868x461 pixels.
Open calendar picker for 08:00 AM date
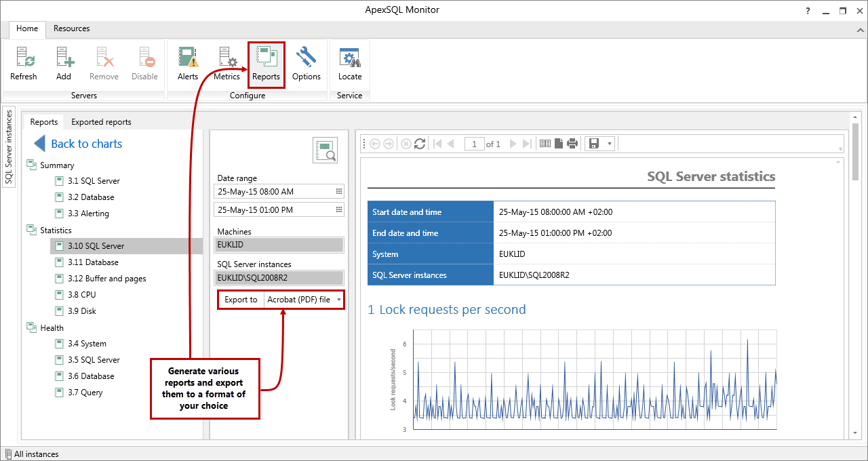(x=339, y=192)
